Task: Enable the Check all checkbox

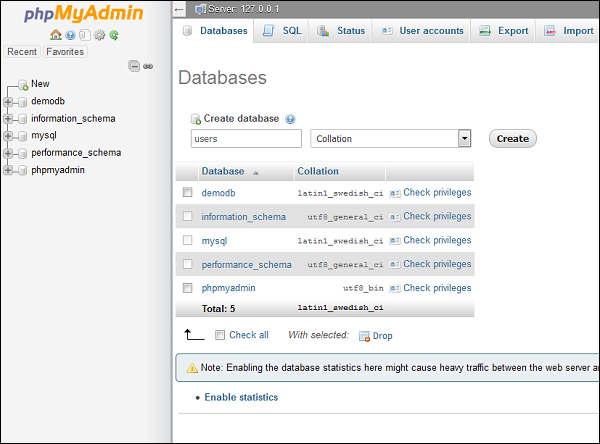Action: click(x=220, y=335)
